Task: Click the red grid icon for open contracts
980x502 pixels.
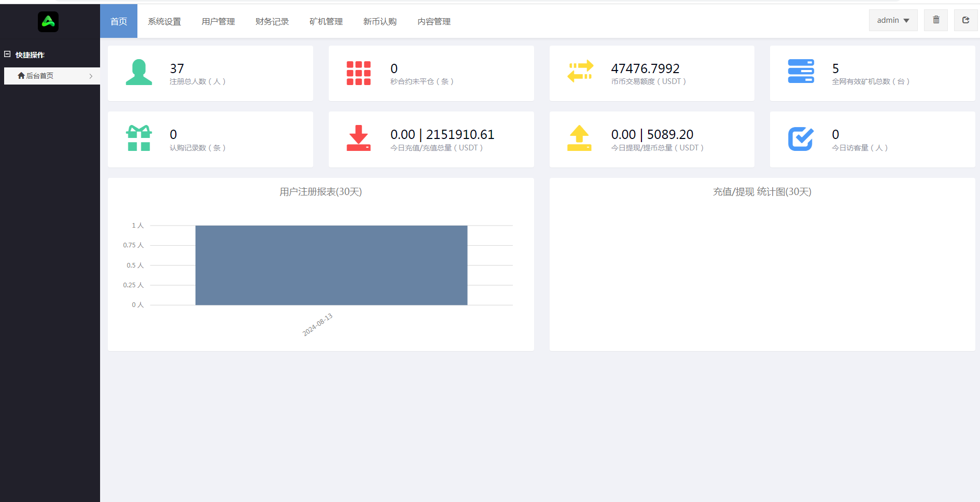Action: coord(359,73)
